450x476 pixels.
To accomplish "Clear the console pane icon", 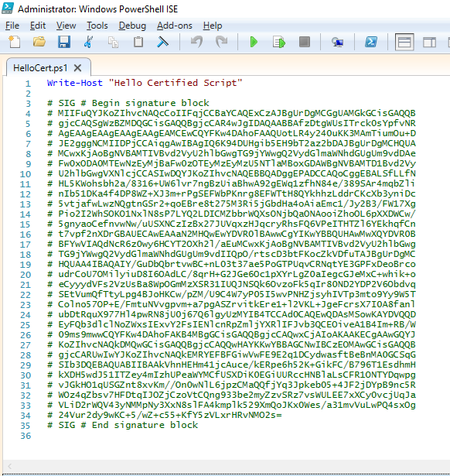I will [163, 42].
